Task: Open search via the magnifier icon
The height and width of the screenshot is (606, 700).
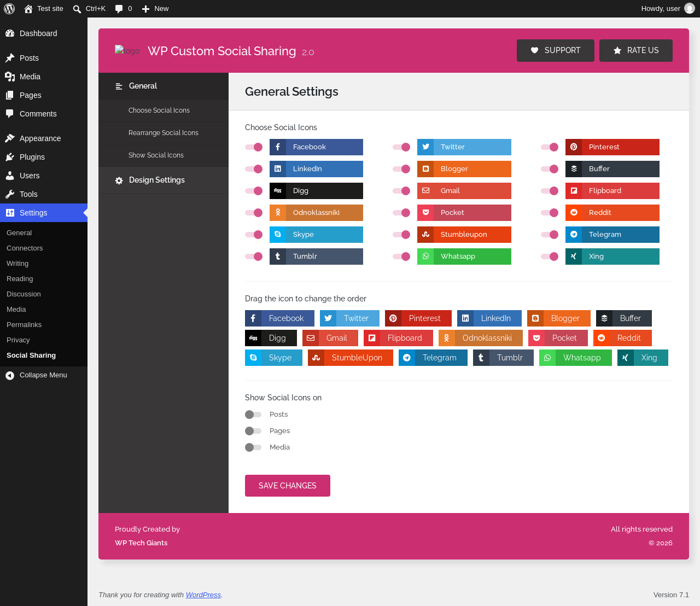Action: pos(77,9)
